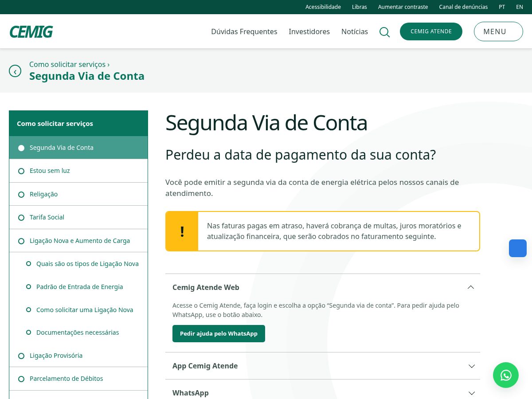Switch language to PT
532x399 pixels.
click(x=502, y=7)
